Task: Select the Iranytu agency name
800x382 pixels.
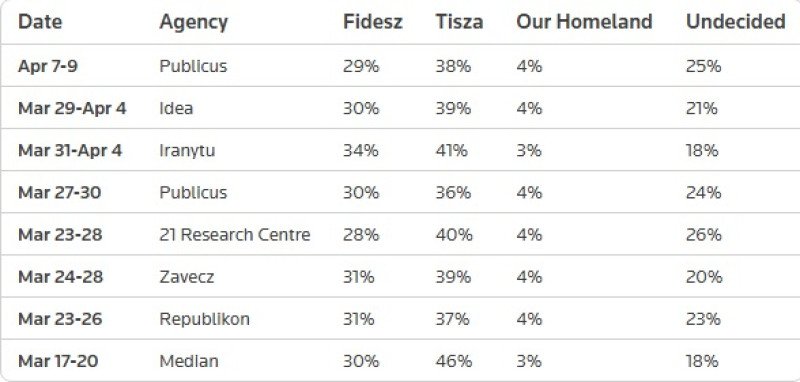Action: (187, 151)
